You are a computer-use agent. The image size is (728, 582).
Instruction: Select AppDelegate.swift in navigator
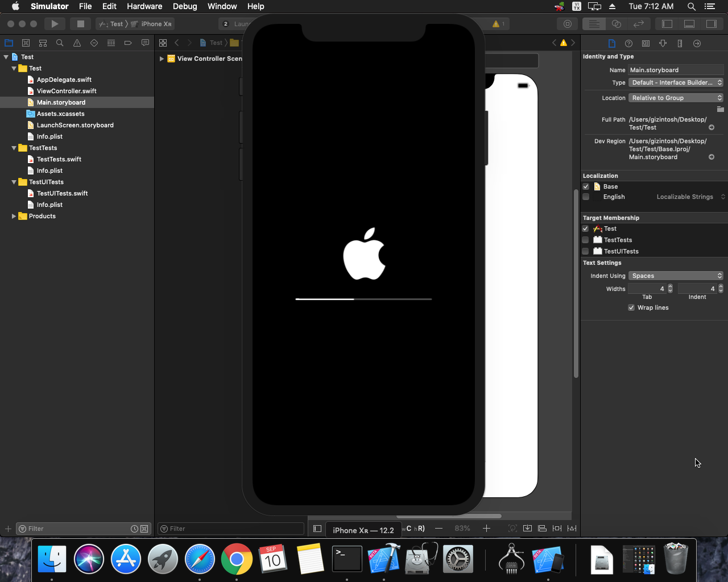[64, 80]
